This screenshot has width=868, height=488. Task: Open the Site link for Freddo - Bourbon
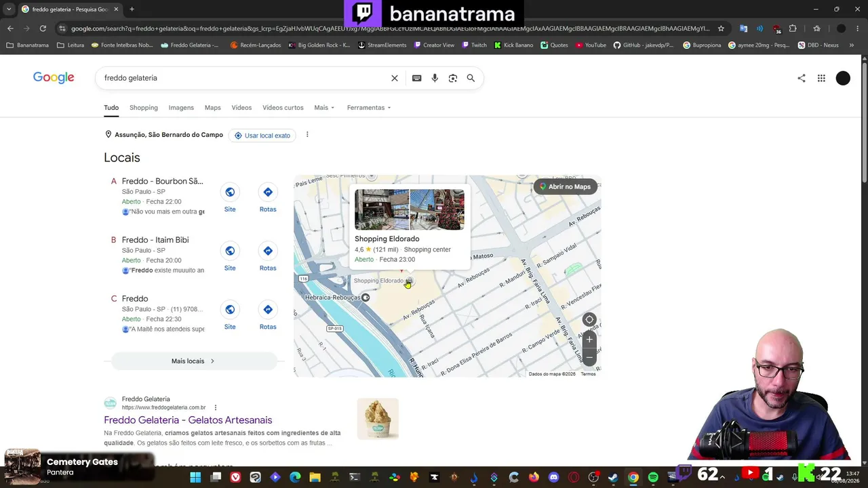[230, 198]
